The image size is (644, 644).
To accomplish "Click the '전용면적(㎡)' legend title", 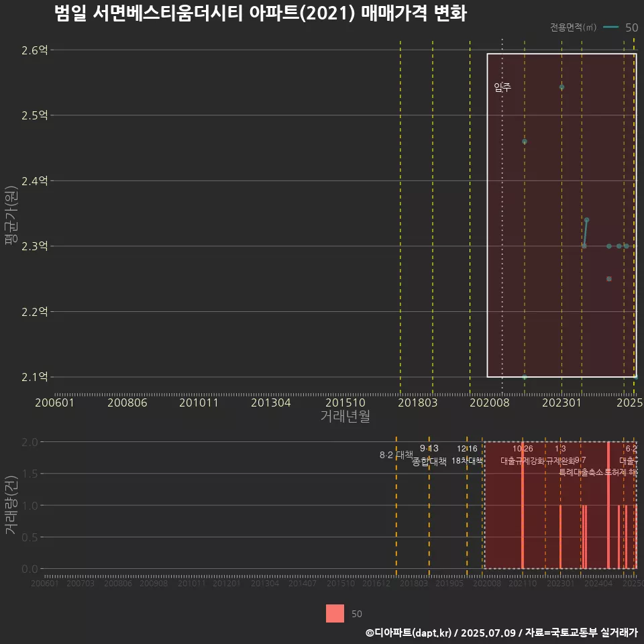I will pyautogui.click(x=573, y=28).
